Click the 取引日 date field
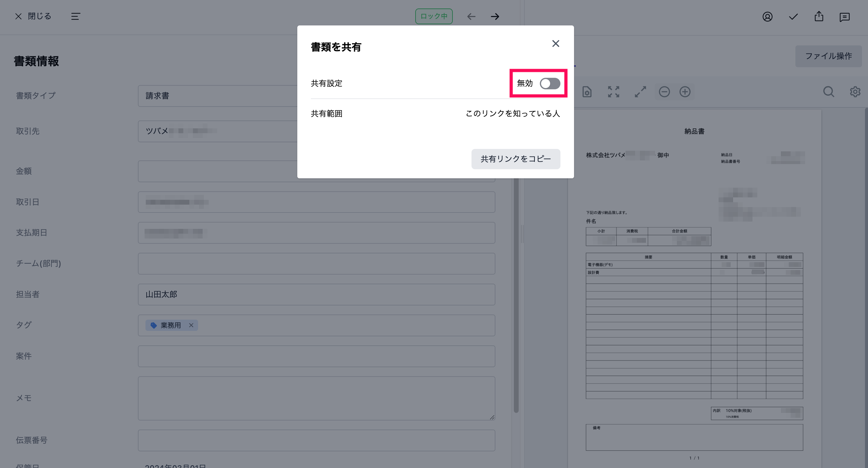 pyautogui.click(x=316, y=202)
